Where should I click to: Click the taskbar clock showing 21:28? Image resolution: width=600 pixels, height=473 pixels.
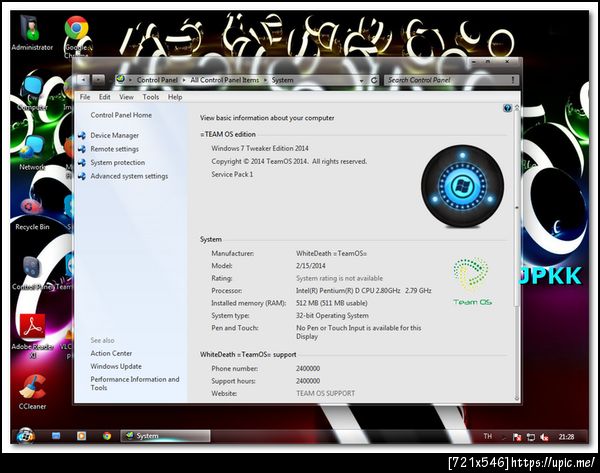click(566, 437)
